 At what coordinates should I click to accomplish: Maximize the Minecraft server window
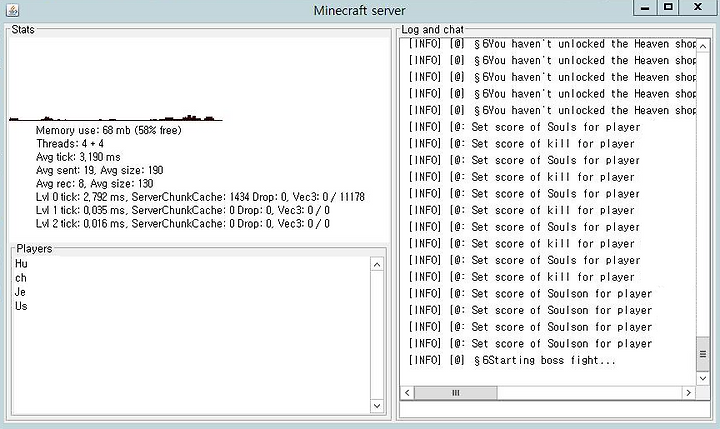668,7
